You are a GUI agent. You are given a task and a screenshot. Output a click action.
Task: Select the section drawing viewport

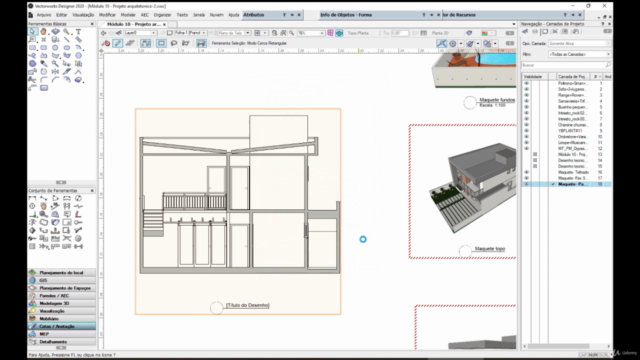(238, 211)
